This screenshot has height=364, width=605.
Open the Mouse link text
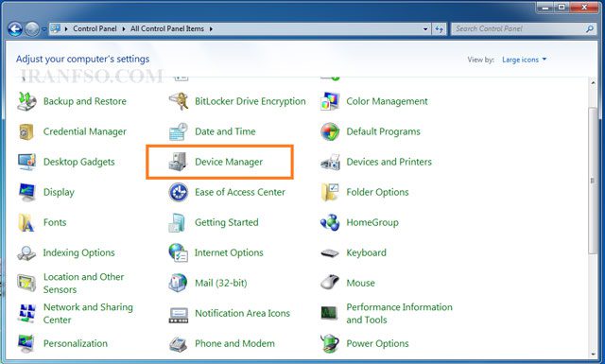point(360,283)
